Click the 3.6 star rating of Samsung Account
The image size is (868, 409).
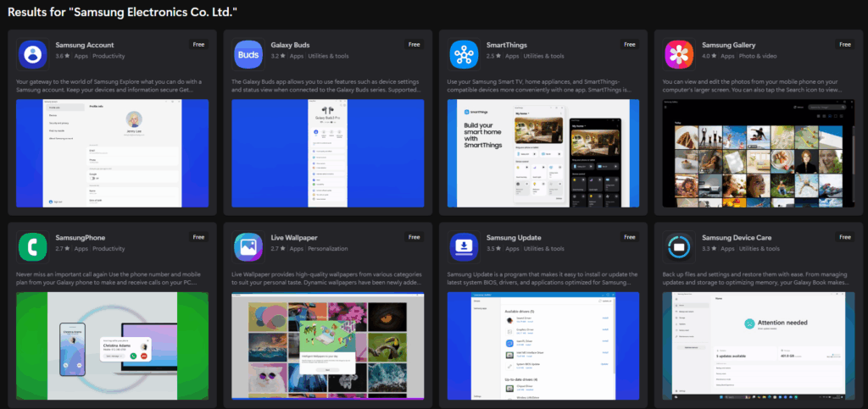[63, 56]
